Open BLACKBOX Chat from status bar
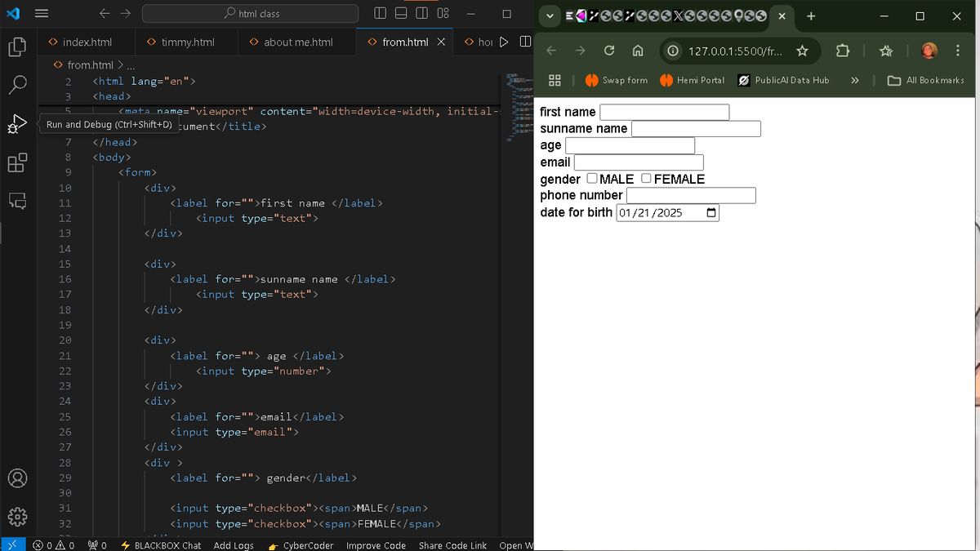The height and width of the screenshot is (551, 980). point(160,544)
